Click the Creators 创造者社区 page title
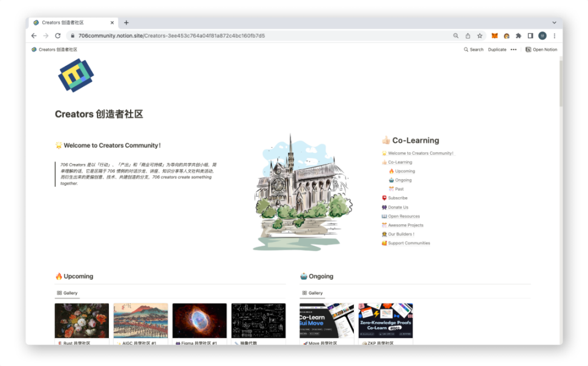The height and width of the screenshot is (366, 588). pos(99,114)
